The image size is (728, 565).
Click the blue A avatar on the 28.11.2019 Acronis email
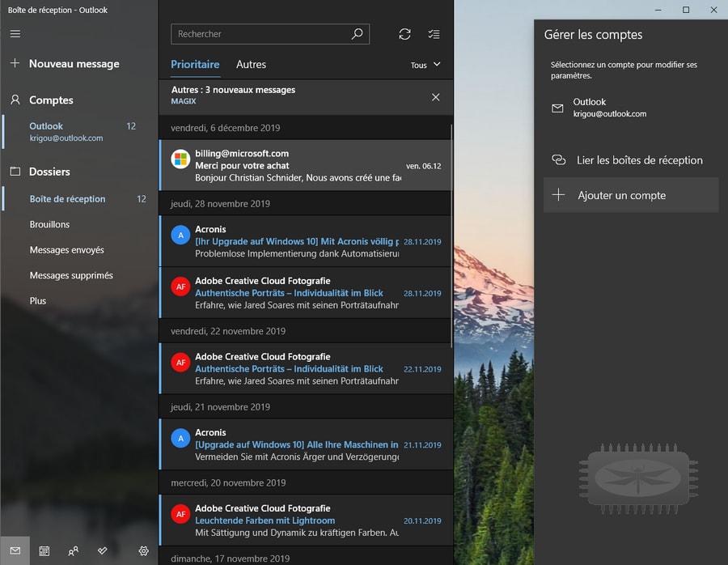(180, 235)
